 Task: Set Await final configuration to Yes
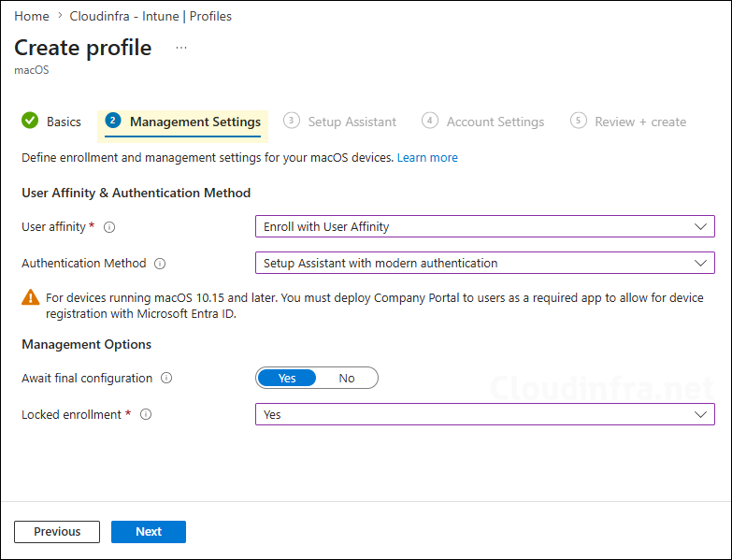(x=287, y=378)
